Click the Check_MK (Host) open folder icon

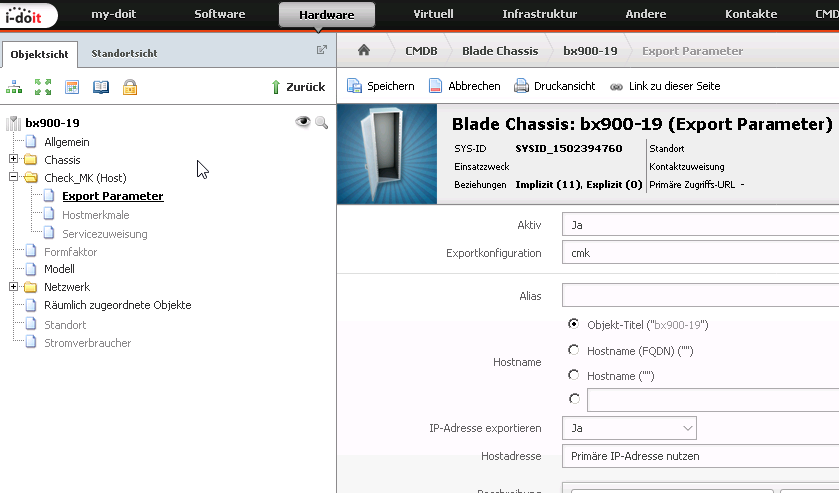[x=31, y=177]
